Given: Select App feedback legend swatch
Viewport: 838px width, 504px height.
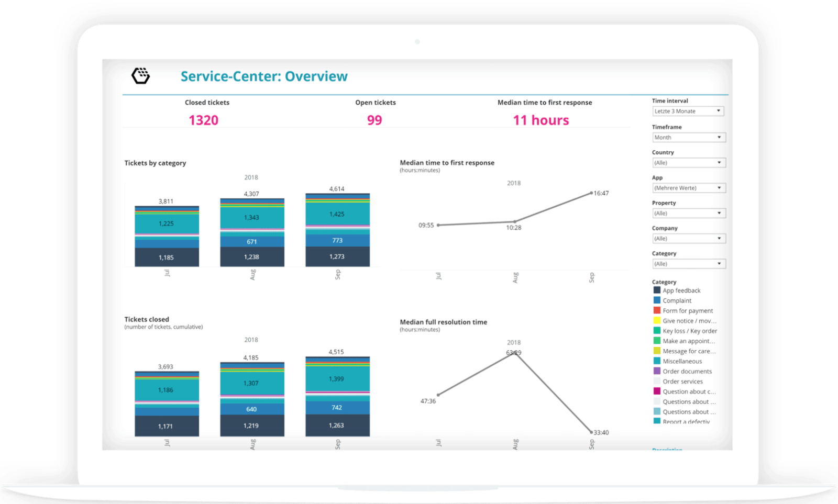Looking at the screenshot, I should point(657,290).
